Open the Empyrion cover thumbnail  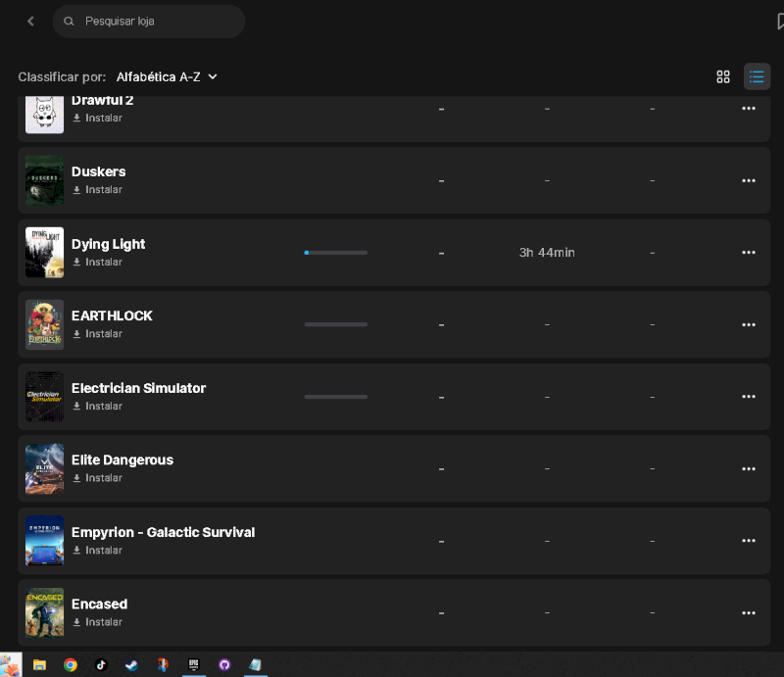tap(44, 541)
